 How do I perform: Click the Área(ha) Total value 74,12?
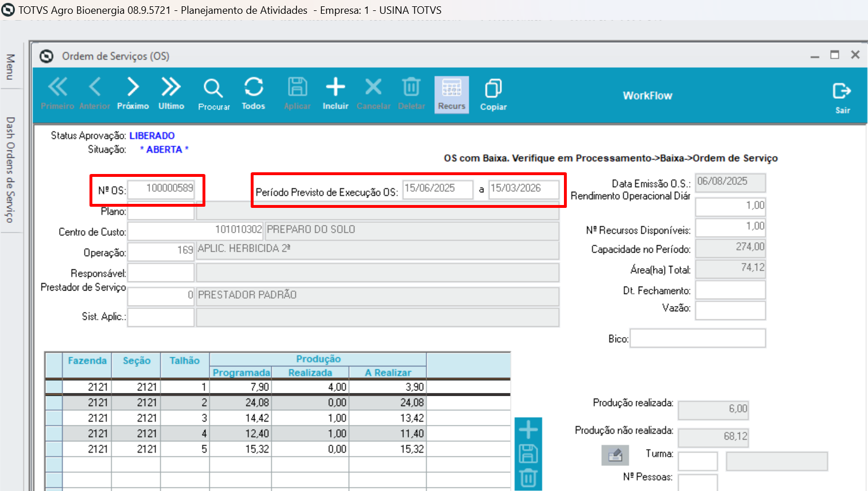[730, 268]
